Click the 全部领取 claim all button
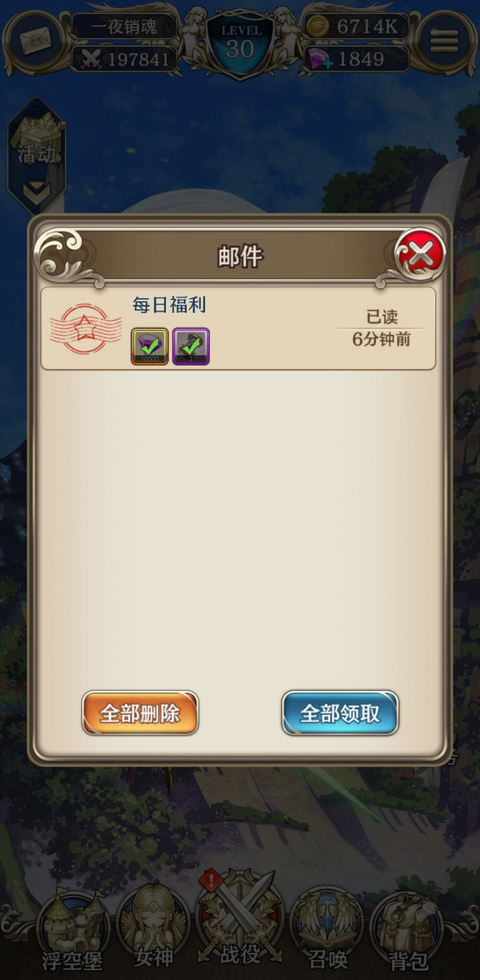 click(340, 713)
